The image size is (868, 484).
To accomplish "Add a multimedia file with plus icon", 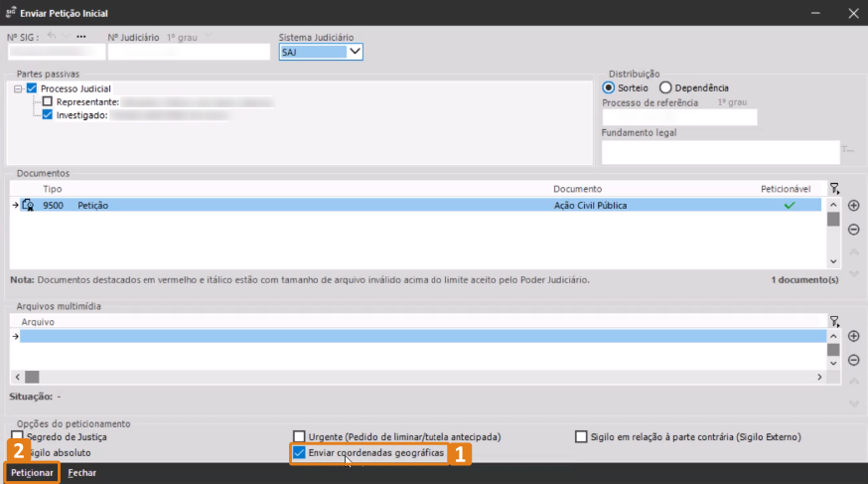I will click(x=853, y=336).
